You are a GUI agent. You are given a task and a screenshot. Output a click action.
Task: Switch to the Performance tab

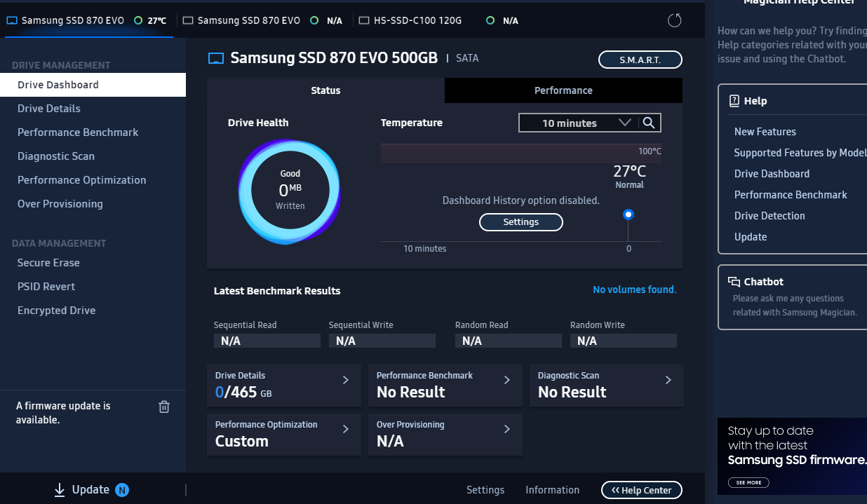pos(563,90)
